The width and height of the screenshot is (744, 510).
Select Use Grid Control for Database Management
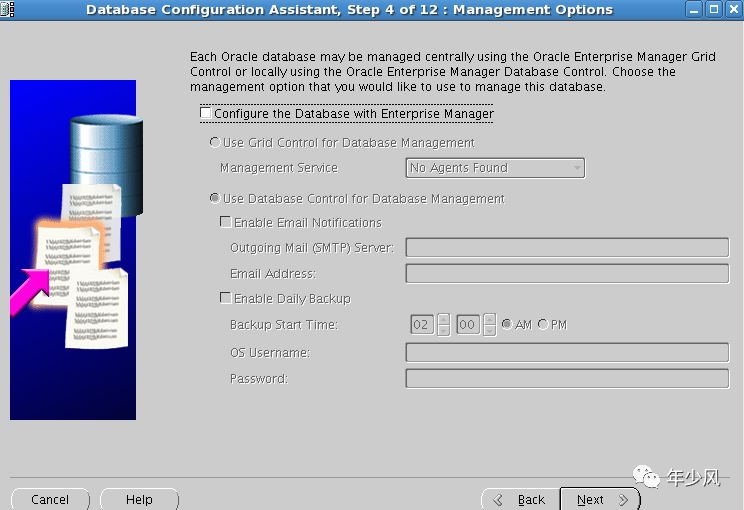click(215, 142)
